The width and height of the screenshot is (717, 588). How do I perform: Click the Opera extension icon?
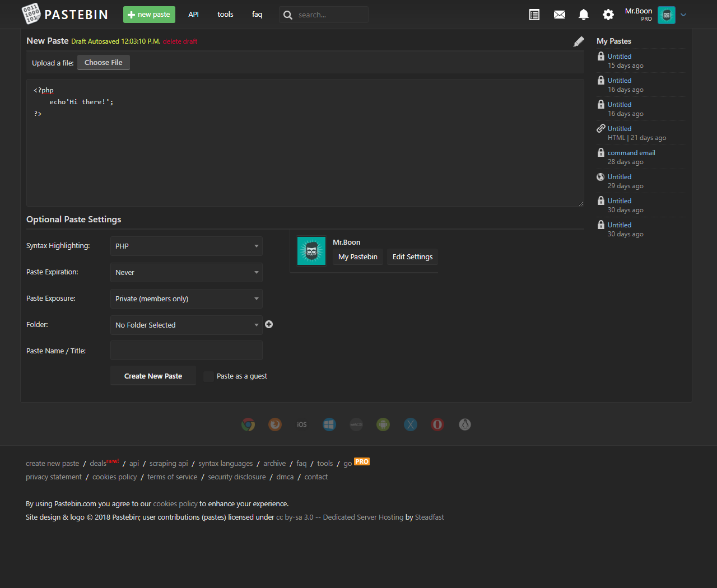pyautogui.click(x=437, y=424)
